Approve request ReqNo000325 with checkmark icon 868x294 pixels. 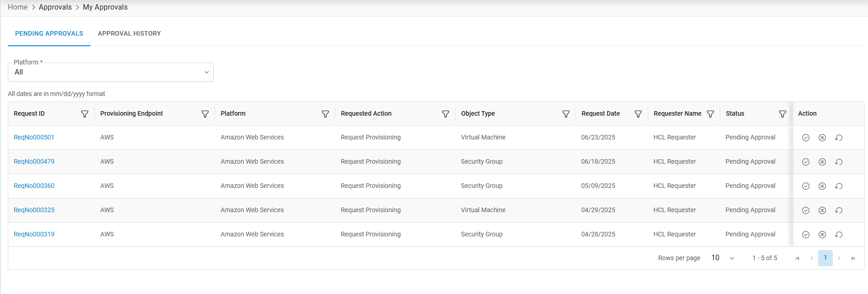[x=806, y=210]
